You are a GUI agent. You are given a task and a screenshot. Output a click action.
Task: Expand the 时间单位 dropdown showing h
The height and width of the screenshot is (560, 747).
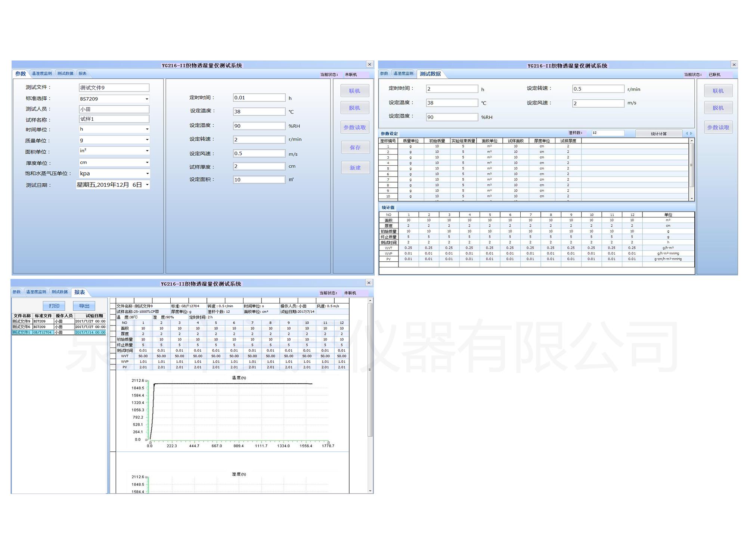pos(147,129)
